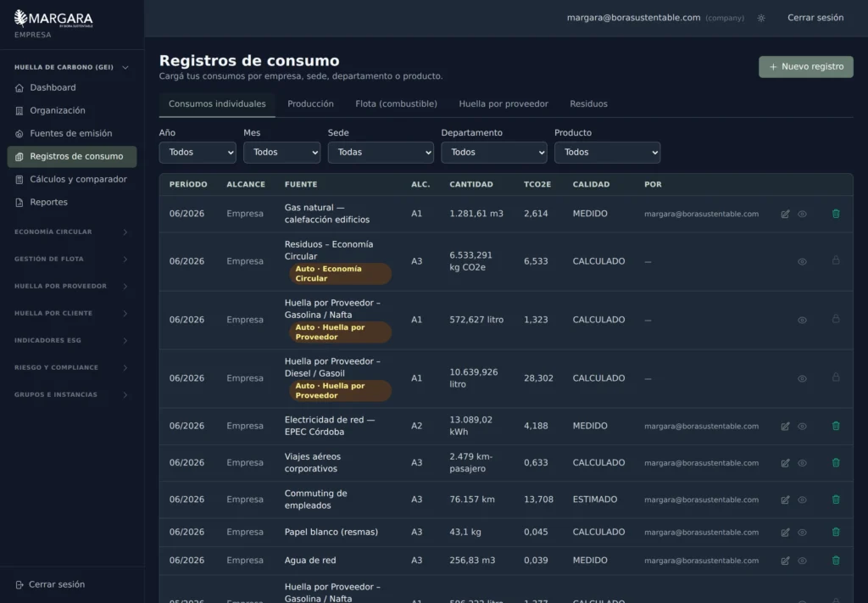Click lock icon on Gasolina / Nafta 06/2026 row
Image resolution: width=868 pixels, height=603 pixels.
[x=836, y=319]
